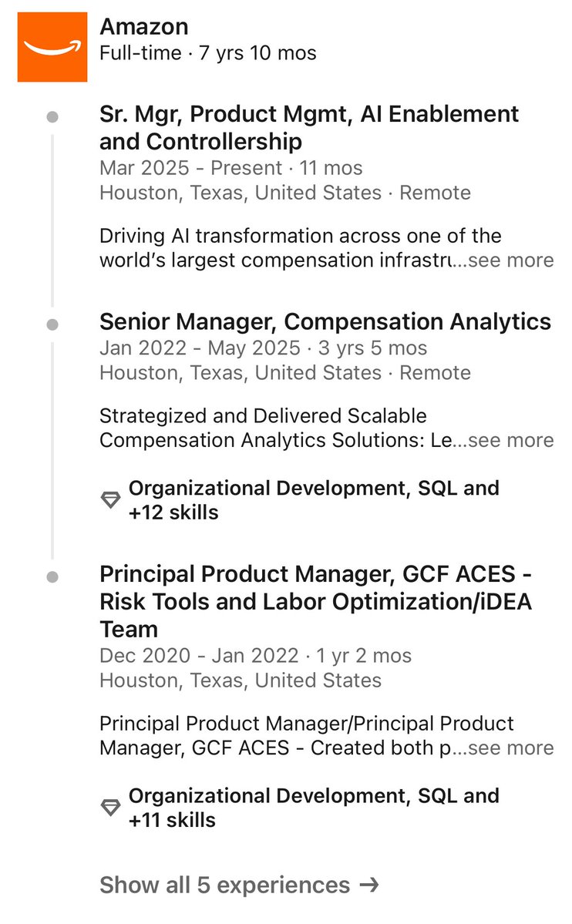Click timeline bullet for Compensation Analytics role
Screen dimensions: 572x924
click(52, 324)
